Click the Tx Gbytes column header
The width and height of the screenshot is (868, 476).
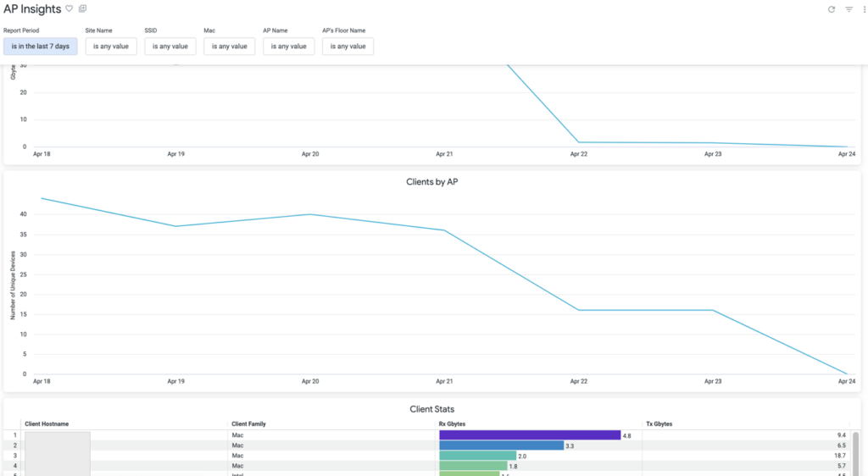pyautogui.click(x=658, y=423)
